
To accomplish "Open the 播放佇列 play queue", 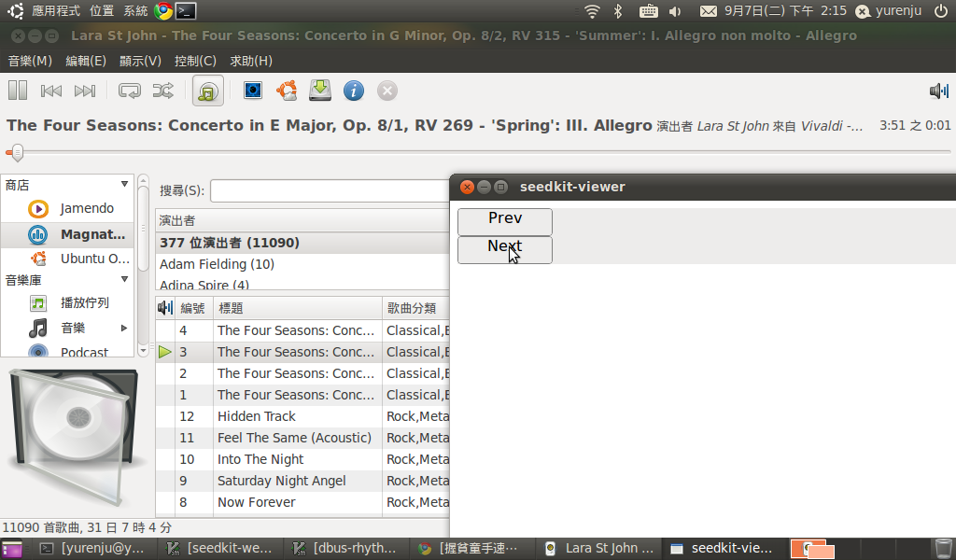I will (67, 302).
